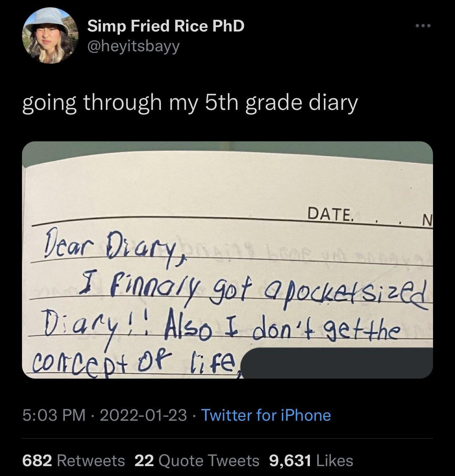View the 682 Retweets list
This screenshot has height=476, width=455.
click(x=73, y=461)
